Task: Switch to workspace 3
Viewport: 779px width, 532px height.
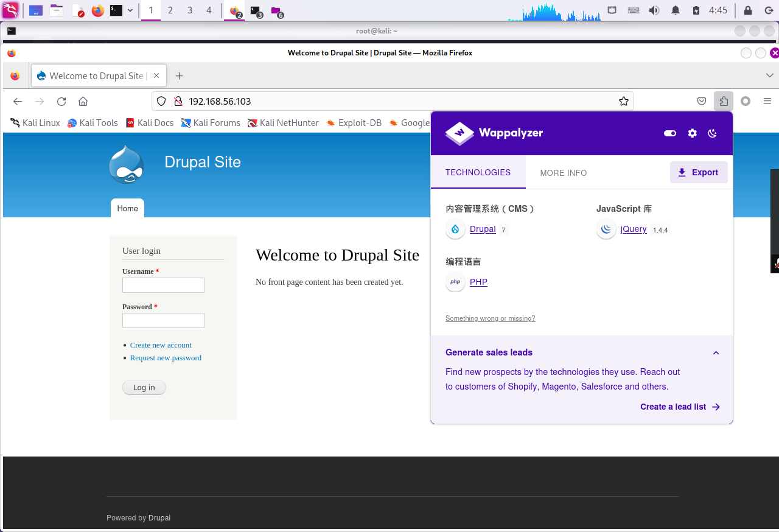Action: pos(190,10)
